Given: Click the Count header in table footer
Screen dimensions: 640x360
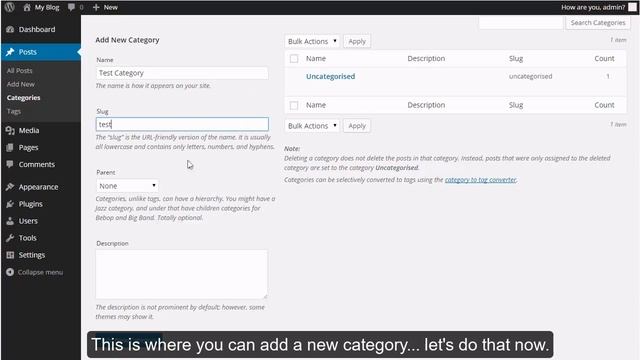Looking at the screenshot, I should pyautogui.click(x=604, y=105).
